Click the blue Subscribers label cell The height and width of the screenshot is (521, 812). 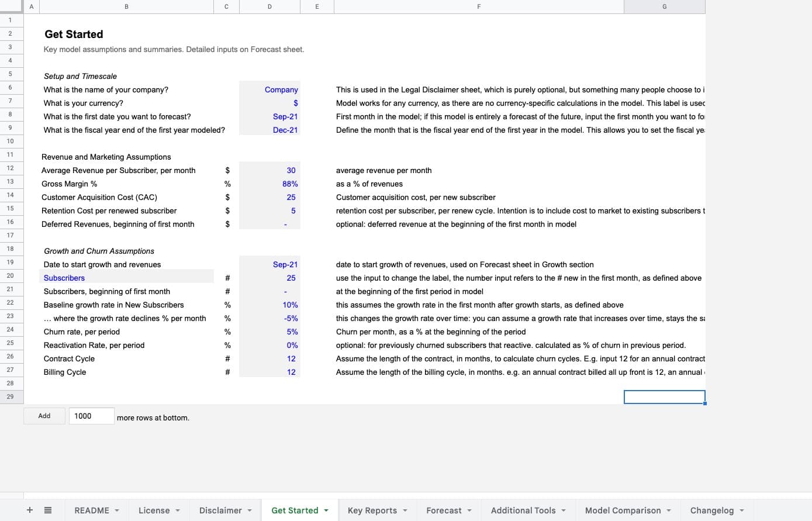coord(126,278)
